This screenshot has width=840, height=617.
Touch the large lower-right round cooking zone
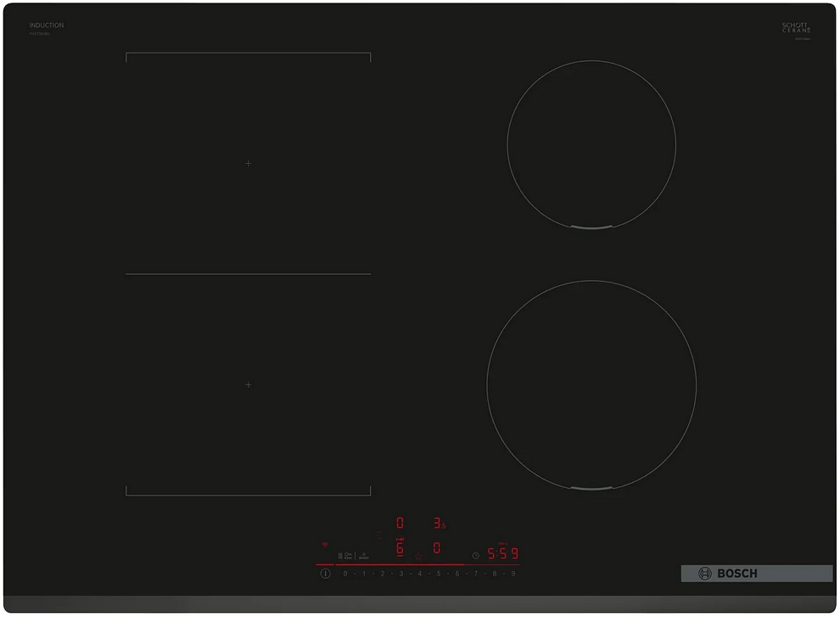point(591,385)
